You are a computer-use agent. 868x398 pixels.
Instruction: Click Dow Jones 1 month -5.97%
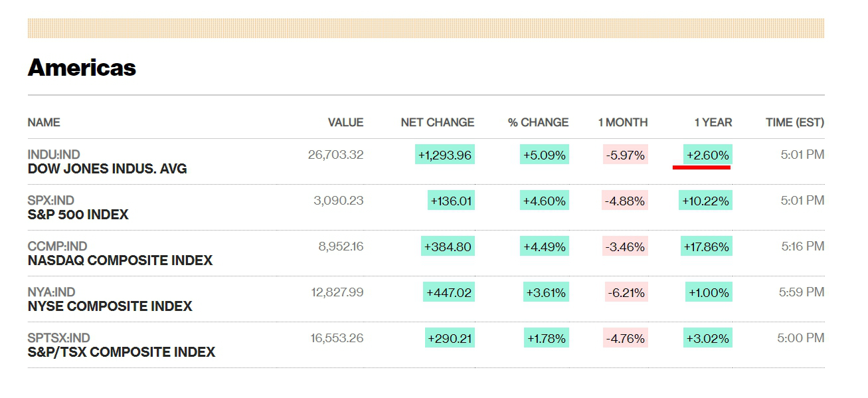point(625,155)
